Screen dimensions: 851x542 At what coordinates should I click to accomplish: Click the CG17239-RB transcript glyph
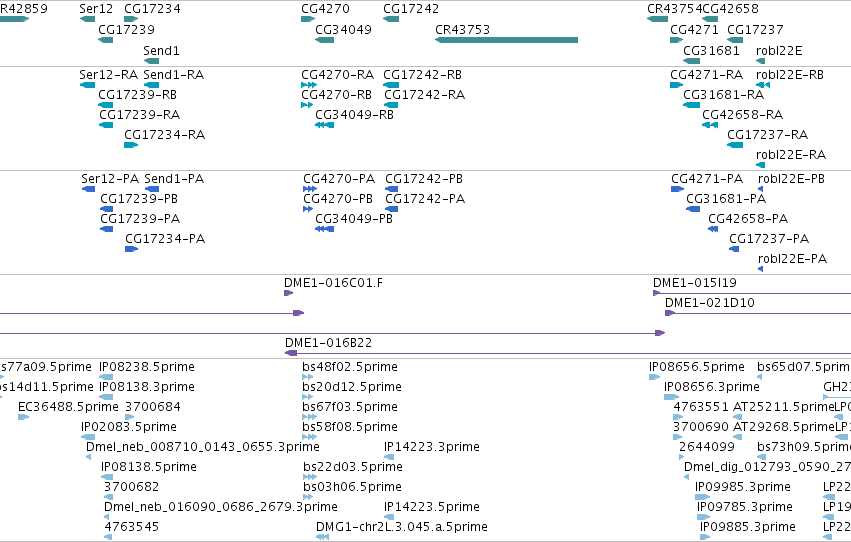click(x=105, y=105)
